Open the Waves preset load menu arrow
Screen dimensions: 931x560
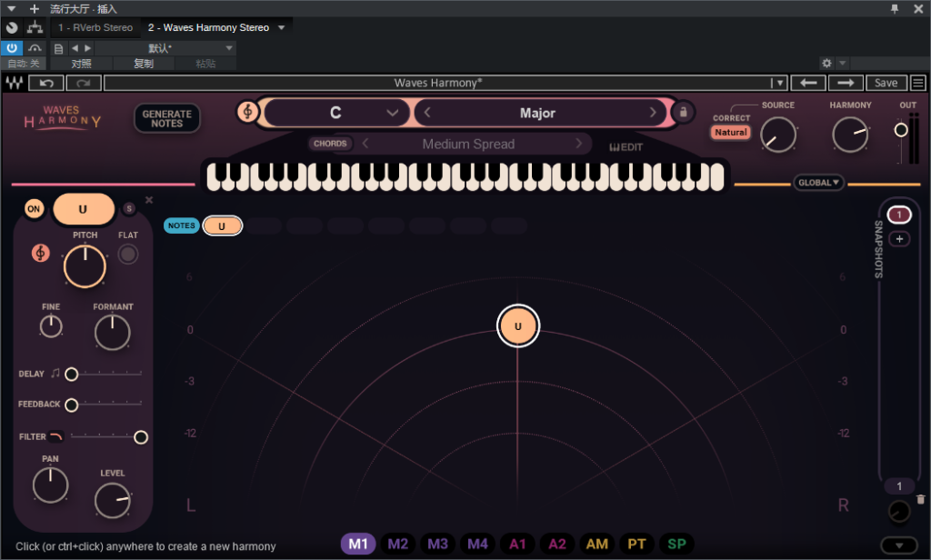[779, 83]
